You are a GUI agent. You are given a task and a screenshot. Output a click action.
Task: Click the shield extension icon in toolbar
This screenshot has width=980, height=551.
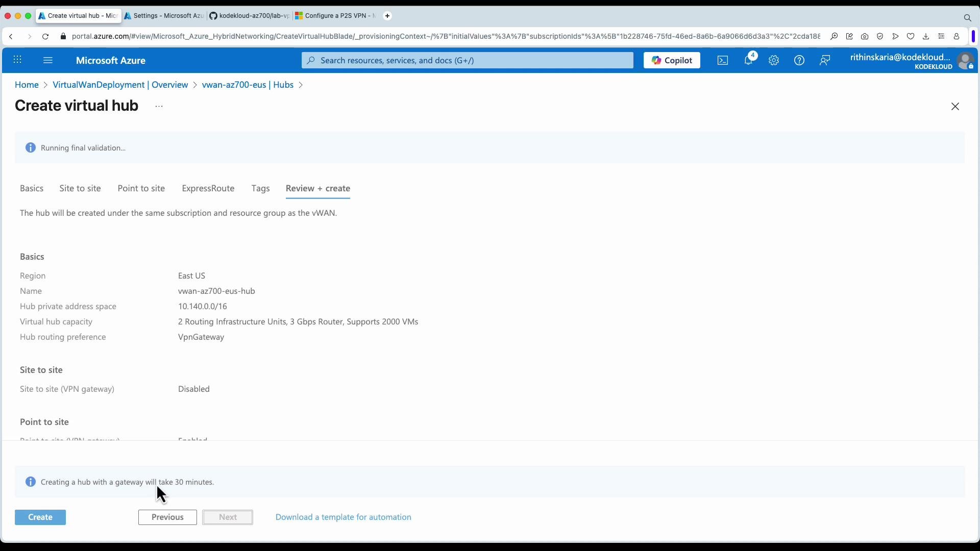pos(880,36)
